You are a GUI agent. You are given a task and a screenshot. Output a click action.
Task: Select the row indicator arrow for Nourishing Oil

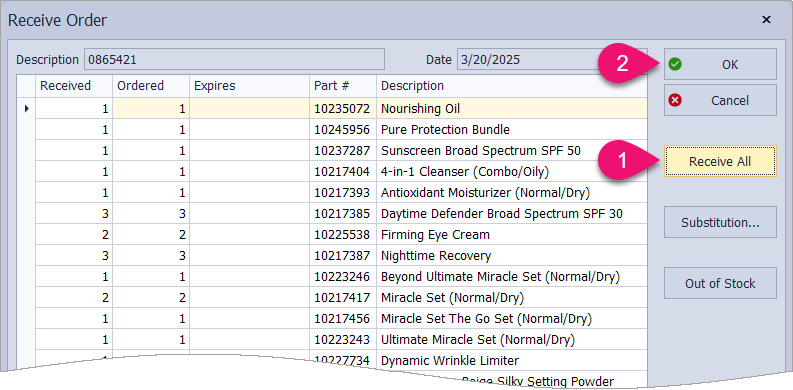[26, 108]
